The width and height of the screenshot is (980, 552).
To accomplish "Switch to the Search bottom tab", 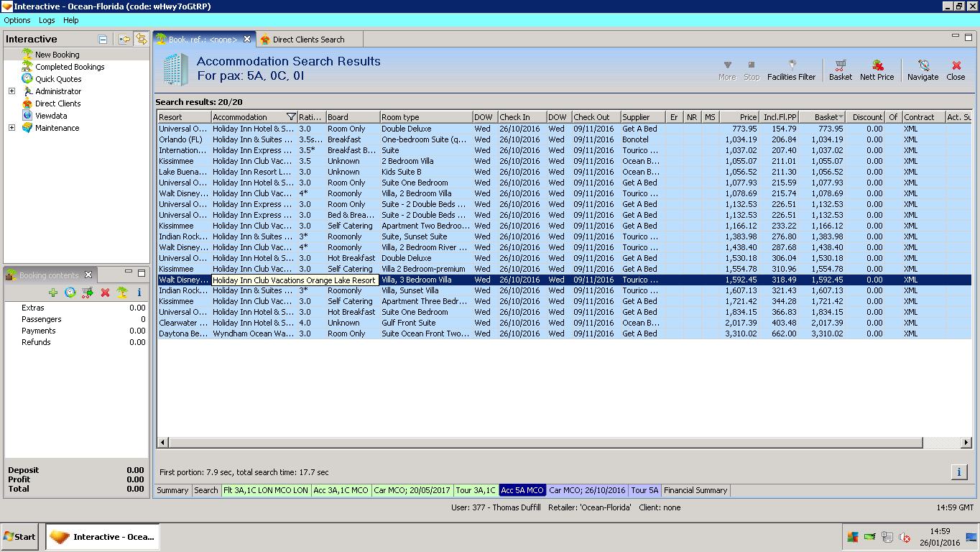I will click(206, 490).
